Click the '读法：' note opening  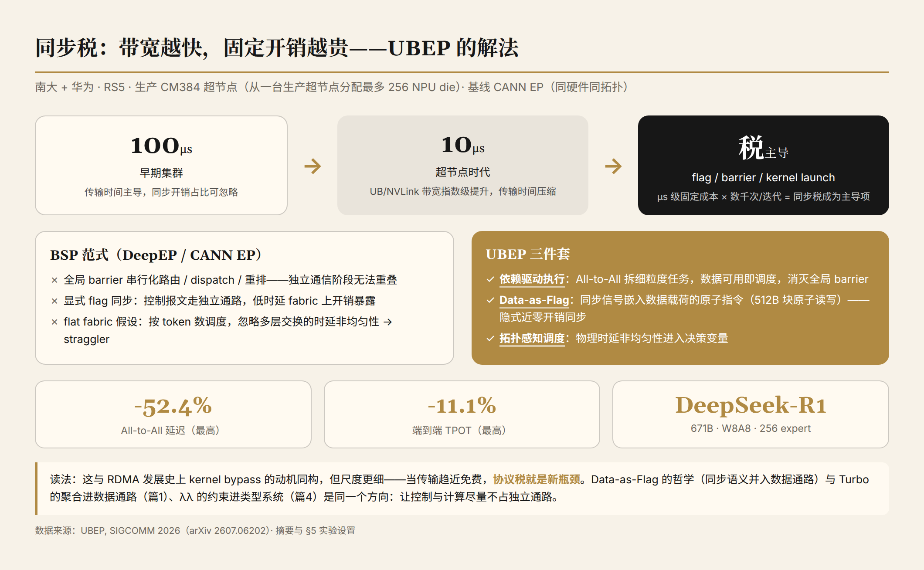[x=66, y=479]
